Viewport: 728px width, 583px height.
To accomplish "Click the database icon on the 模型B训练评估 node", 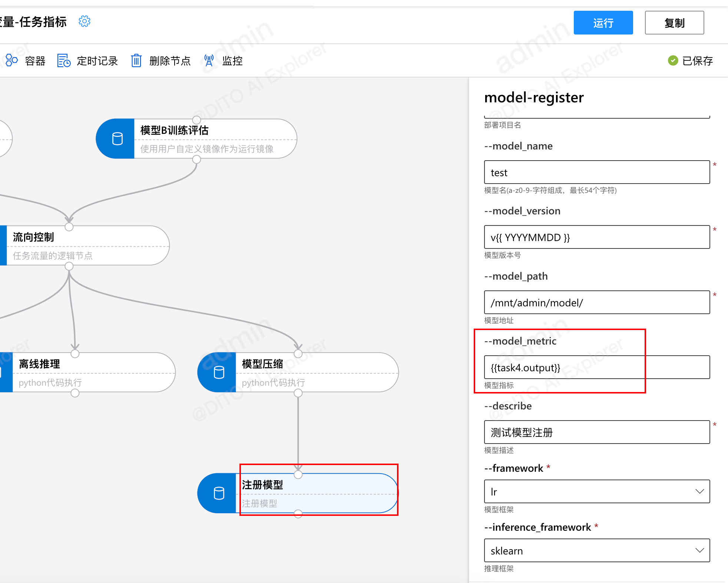I will pos(117,139).
